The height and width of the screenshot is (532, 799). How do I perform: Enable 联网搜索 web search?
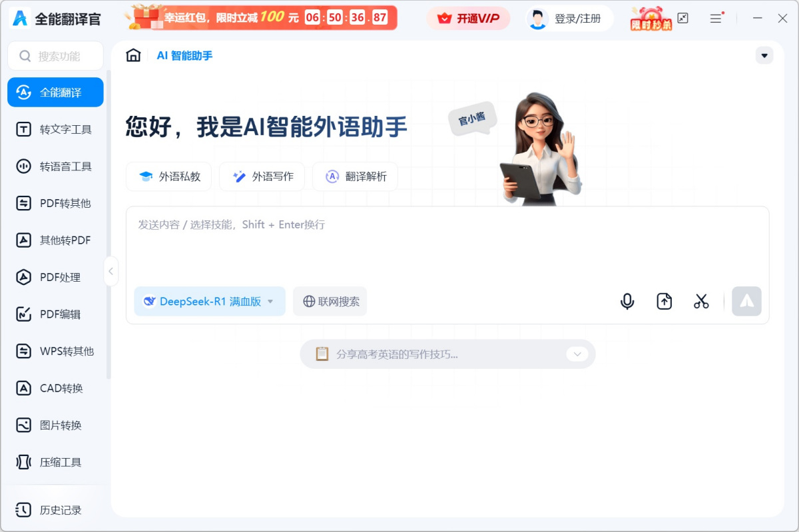click(x=330, y=301)
